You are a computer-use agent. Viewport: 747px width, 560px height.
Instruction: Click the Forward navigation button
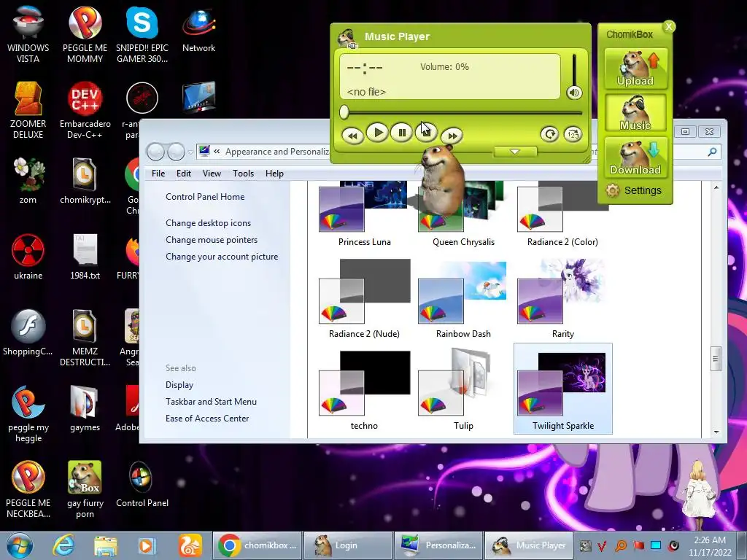176,152
